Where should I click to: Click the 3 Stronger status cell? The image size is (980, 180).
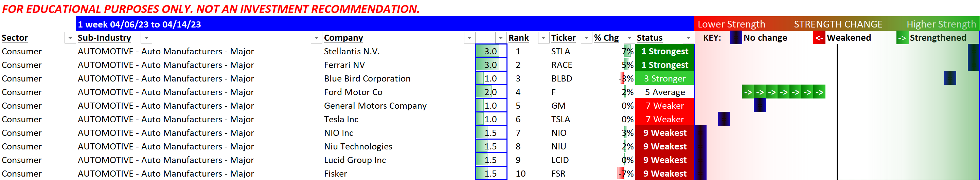point(665,78)
